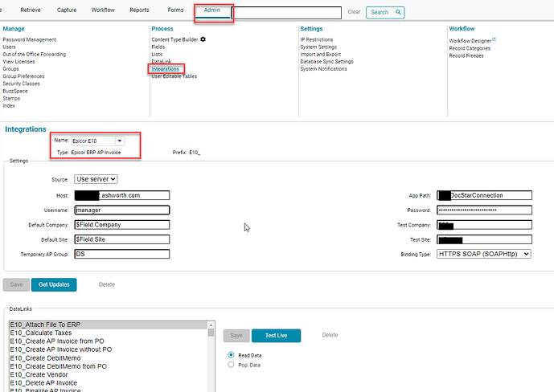The width and height of the screenshot is (554, 392).
Task: Select the Pop. Data radio button
Action: pyautogui.click(x=231, y=365)
